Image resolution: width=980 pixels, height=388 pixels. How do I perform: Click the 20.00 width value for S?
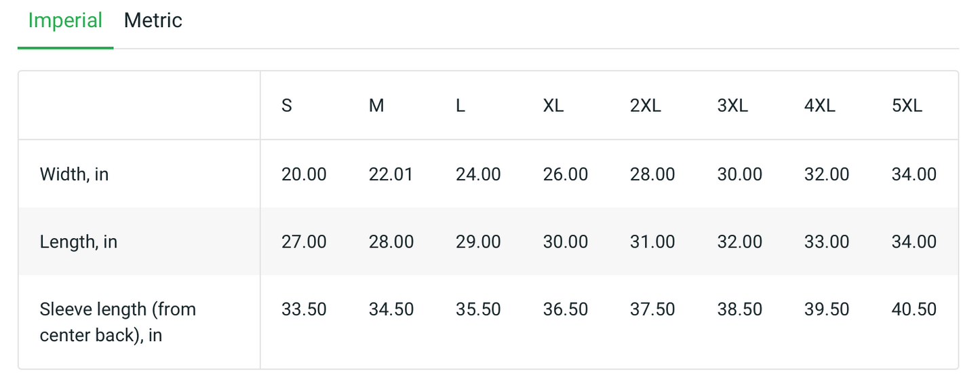pos(304,174)
